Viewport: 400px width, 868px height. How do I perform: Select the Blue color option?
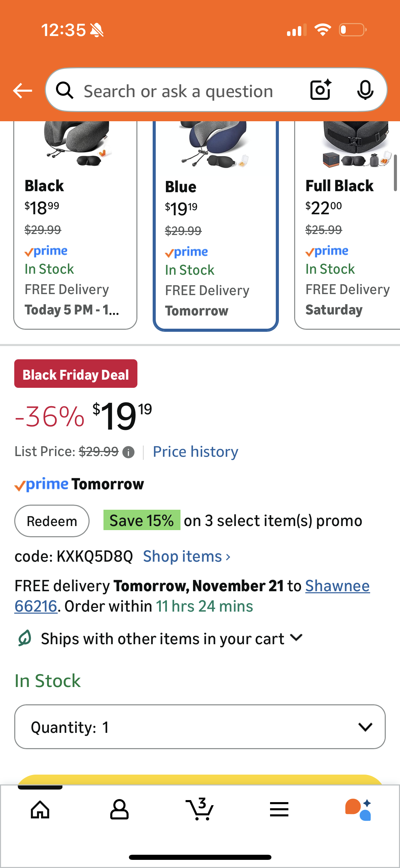pos(215,238)
